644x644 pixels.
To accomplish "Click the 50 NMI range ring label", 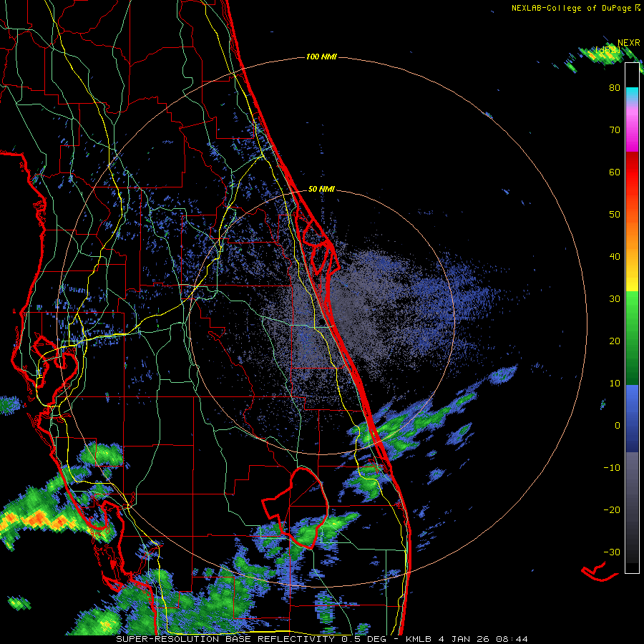I will coord(321,190).
